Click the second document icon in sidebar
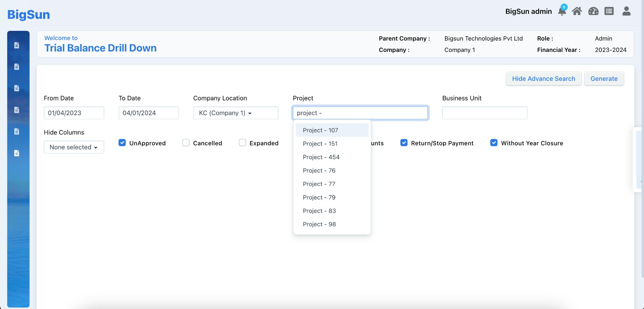This screenshot has width=644, height=309. pyautogui.click(x=17, y=67)
